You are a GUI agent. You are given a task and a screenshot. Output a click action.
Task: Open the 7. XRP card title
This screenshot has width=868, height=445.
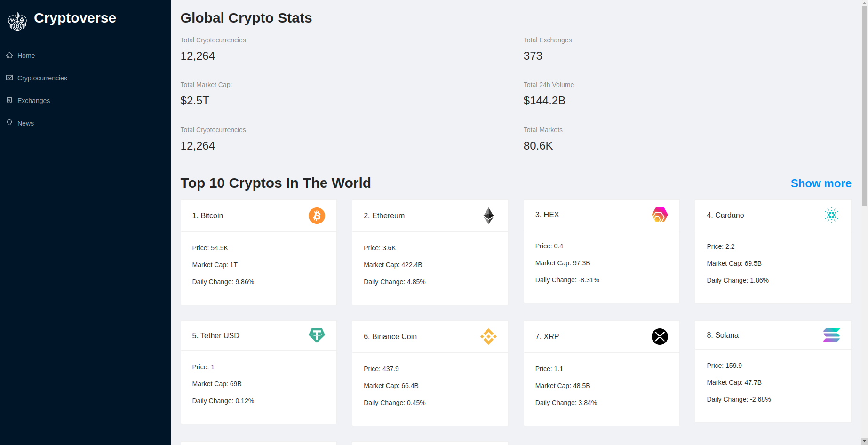tap(547, 336)
